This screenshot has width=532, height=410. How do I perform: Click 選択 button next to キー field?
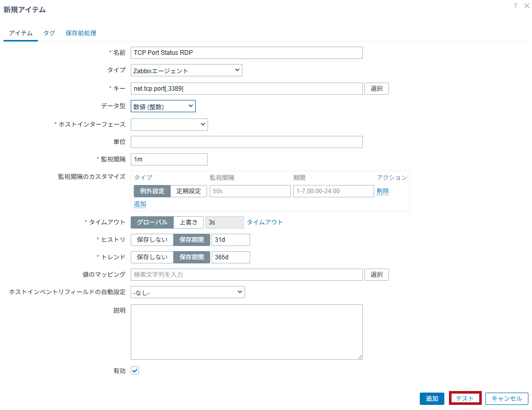point(377,89)
